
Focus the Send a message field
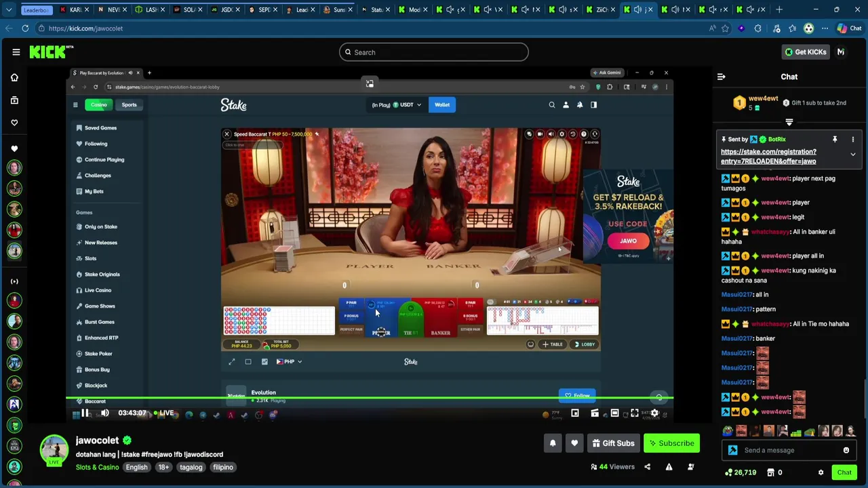point(790,450)
